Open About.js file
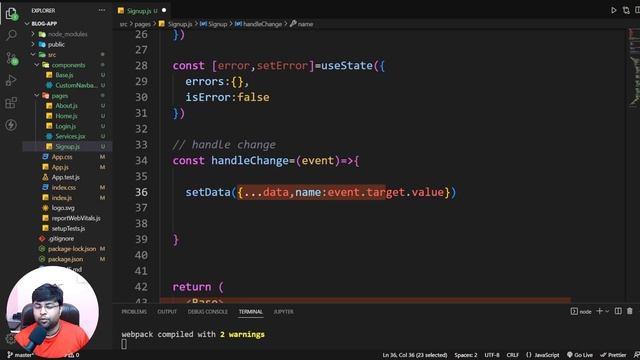Screen dimensions: 640x360 click(67, 106)
